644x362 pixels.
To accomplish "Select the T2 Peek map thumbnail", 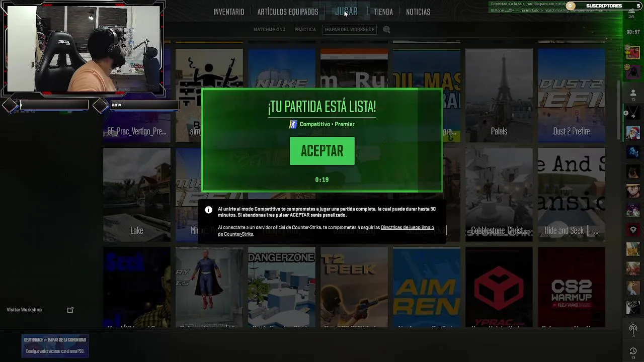I will pyautogui.click(x=354, y=287).
